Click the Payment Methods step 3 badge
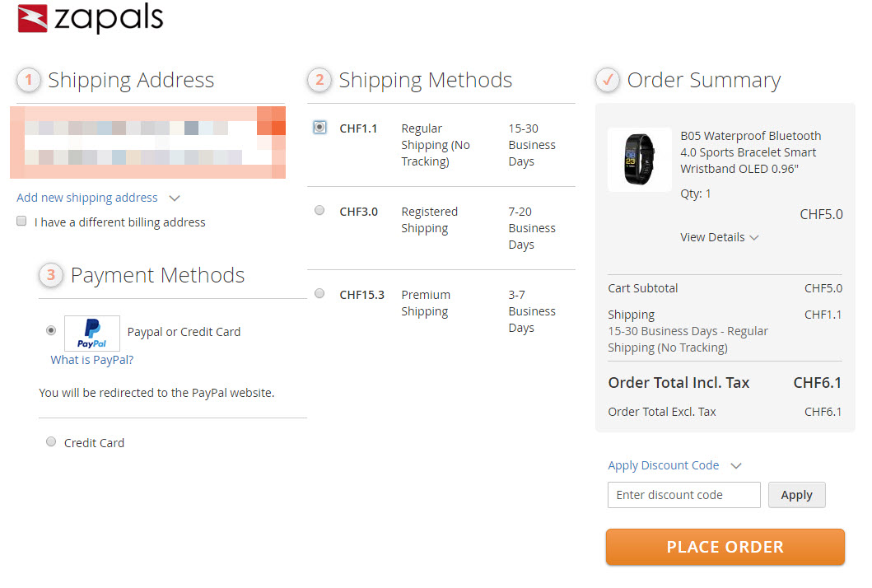 pyautogui.click(x=51, y=275)
